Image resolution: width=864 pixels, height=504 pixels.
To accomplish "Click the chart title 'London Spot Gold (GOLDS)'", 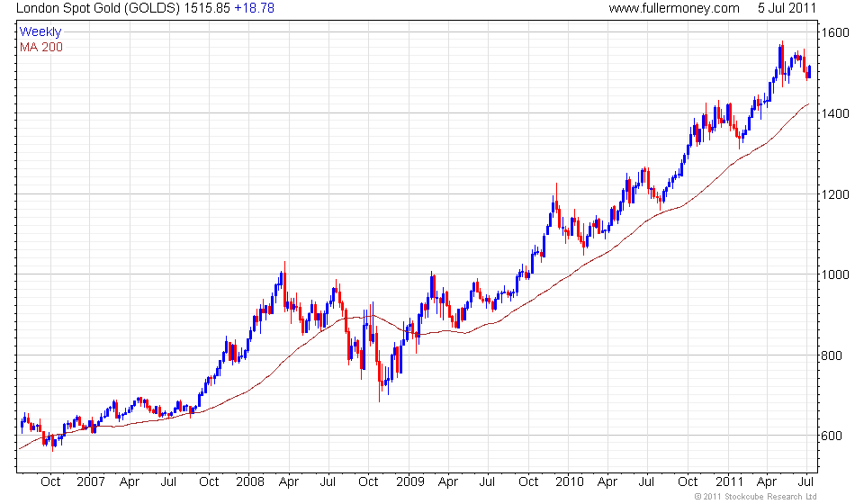I will pos(99,8).
